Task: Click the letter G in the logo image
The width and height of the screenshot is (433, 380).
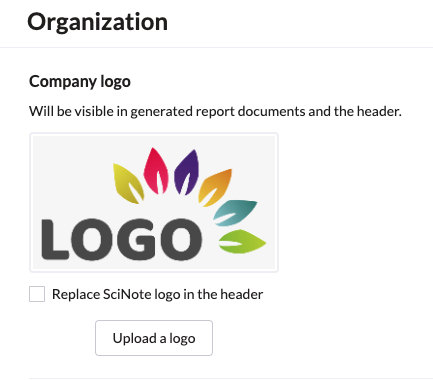Action: [138, 239]
